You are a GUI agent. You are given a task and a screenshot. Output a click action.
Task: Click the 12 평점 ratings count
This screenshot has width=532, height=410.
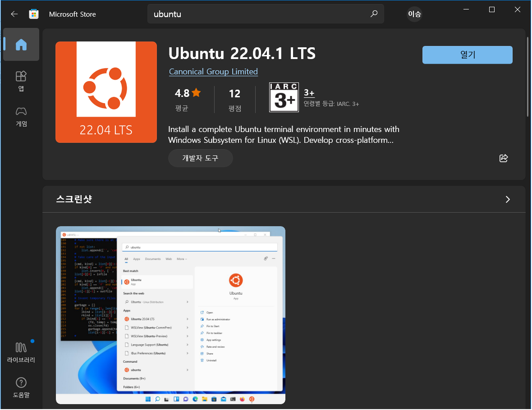pyautogui.click(x=234, y=100)
